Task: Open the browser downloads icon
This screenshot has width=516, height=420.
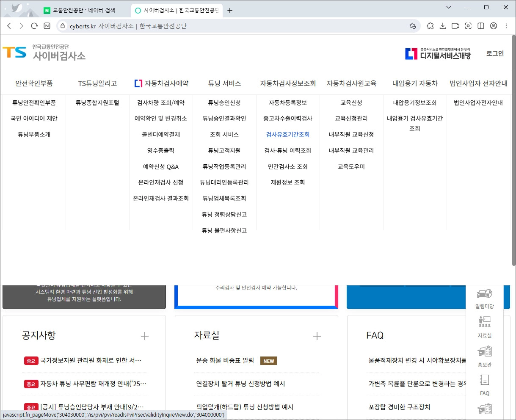Action: click(443, 26)
